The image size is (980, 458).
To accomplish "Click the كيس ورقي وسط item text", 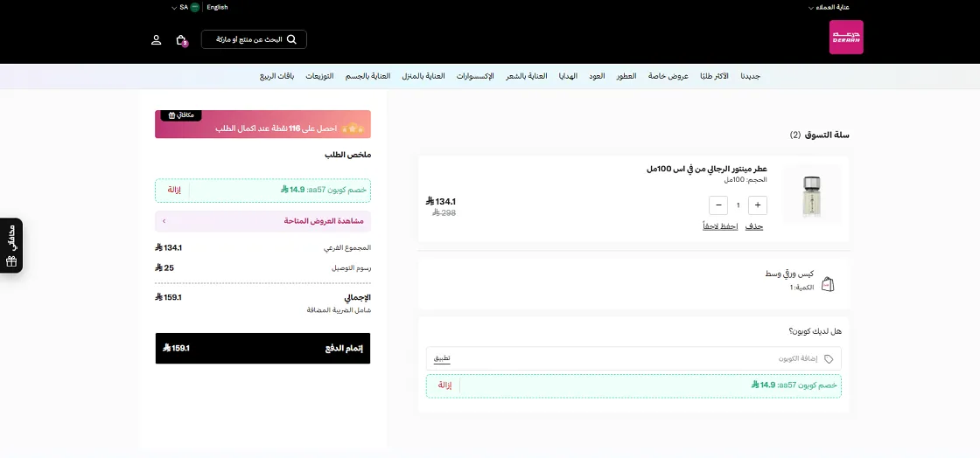I will [789, 274].
